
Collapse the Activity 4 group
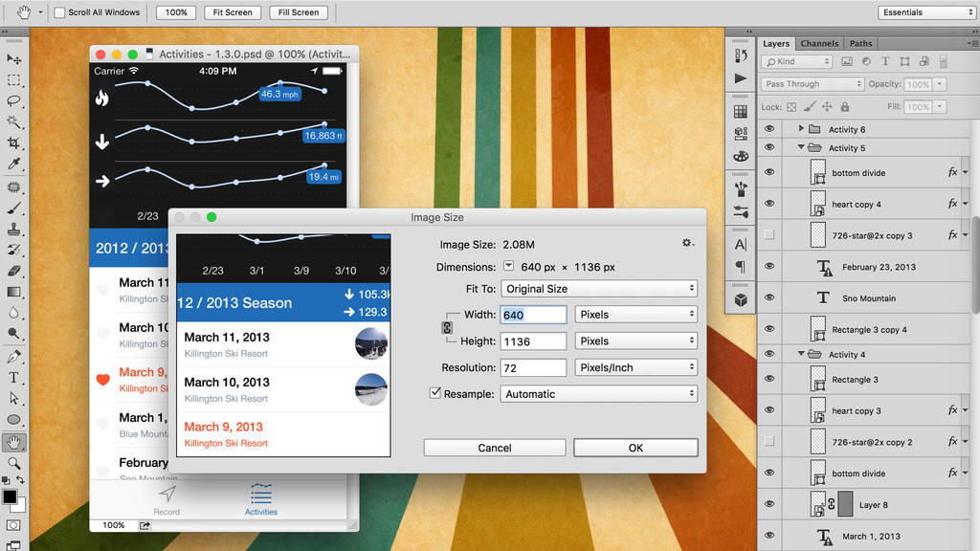coord(801,354)
